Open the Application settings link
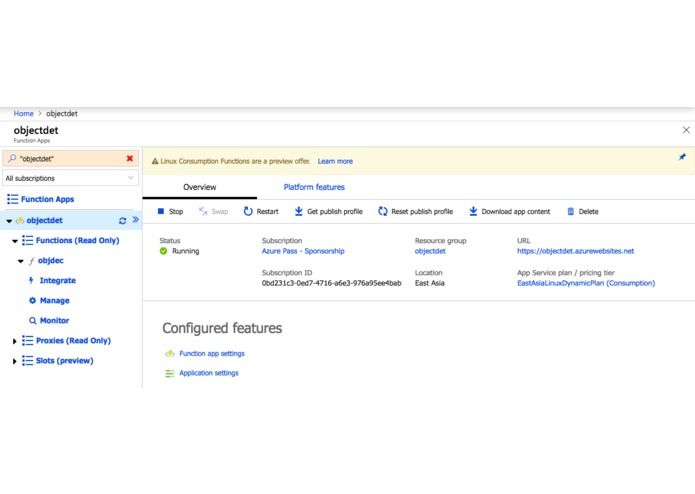The width and height of the screenshot is (695, 494). [209, 373]
